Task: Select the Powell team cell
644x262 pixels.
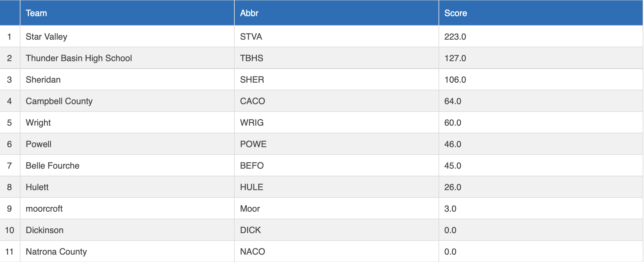Action: [x=38, y=144]
